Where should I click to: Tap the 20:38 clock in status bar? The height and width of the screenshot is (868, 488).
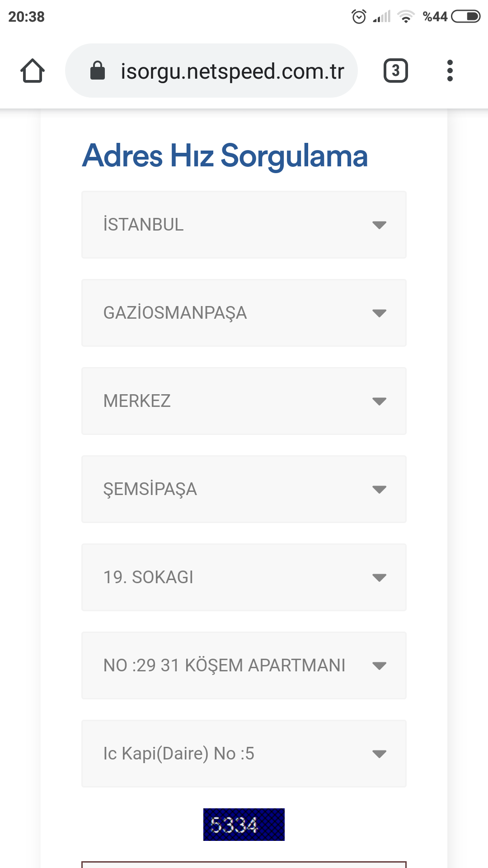point(27,17)
